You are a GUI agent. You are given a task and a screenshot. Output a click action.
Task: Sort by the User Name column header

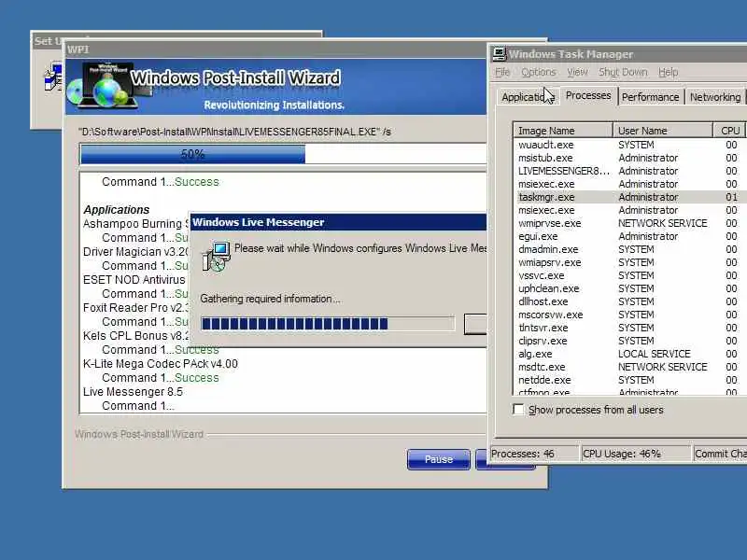click(663, 131)
